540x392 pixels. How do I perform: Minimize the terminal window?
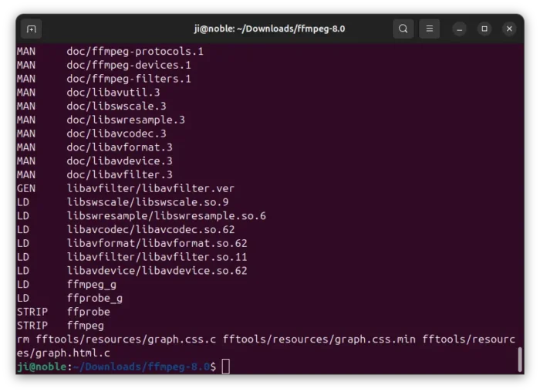coord(460,29)
